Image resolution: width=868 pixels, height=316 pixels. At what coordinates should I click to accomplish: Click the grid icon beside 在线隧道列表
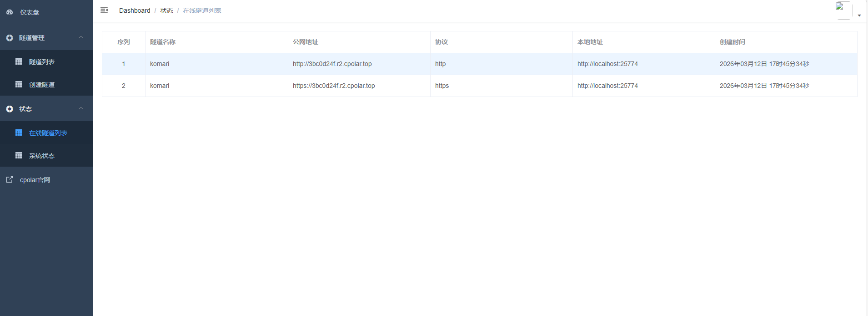(19, 133)
